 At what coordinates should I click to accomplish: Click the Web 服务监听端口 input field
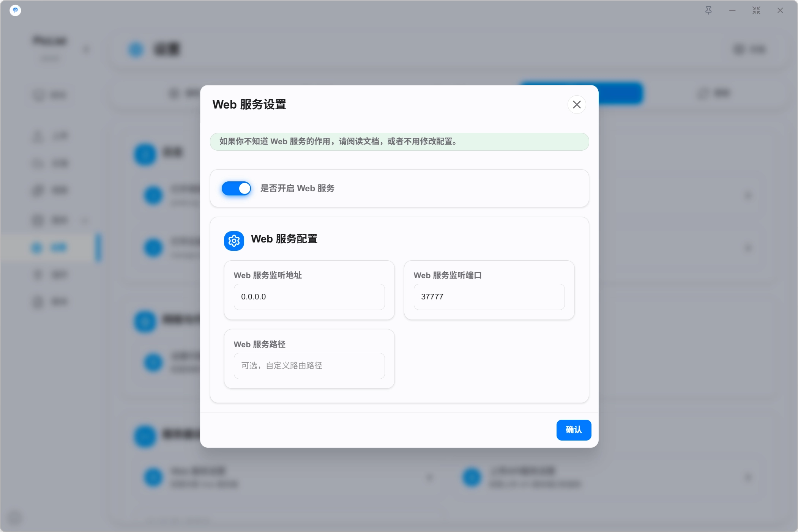(489, 297)
